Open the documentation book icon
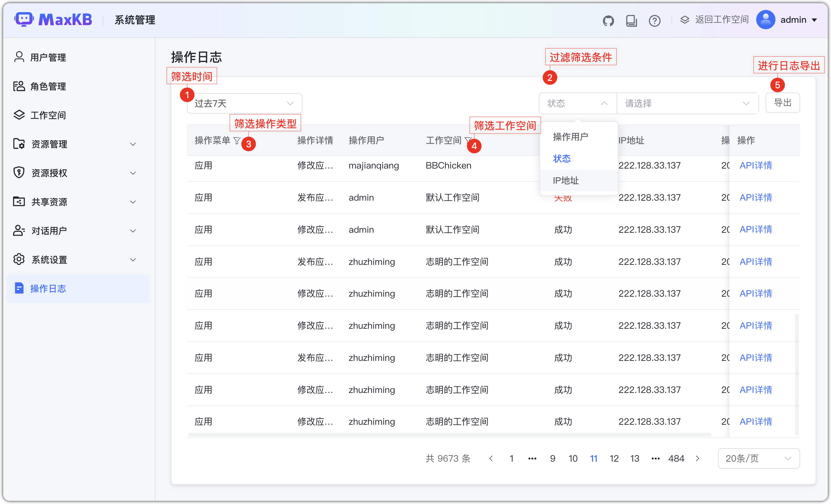Viewport: 831px width, 504px height. [631, 21]
